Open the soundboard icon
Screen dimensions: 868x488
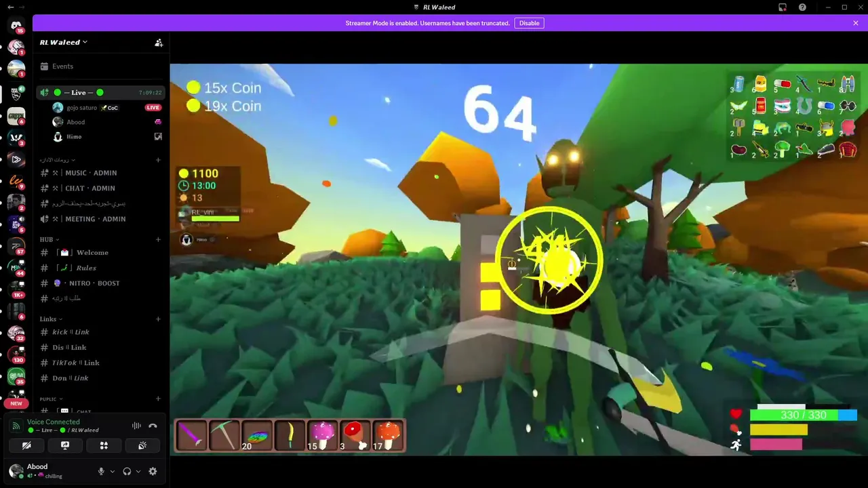coord(142,445)
